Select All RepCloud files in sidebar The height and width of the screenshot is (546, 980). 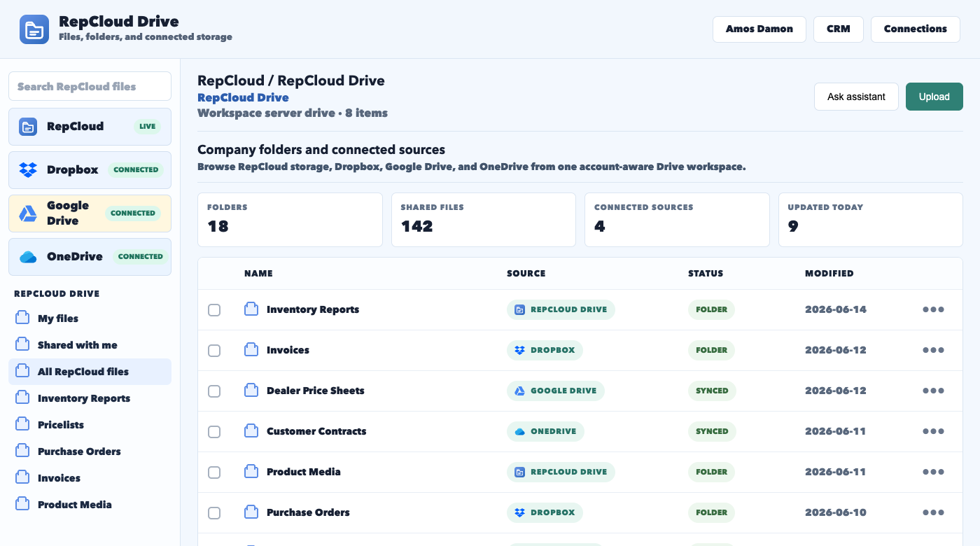click(x=90, y=372)
